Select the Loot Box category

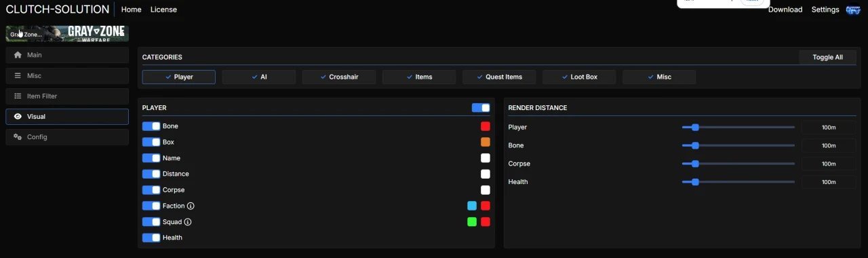(x=579, y=77)
